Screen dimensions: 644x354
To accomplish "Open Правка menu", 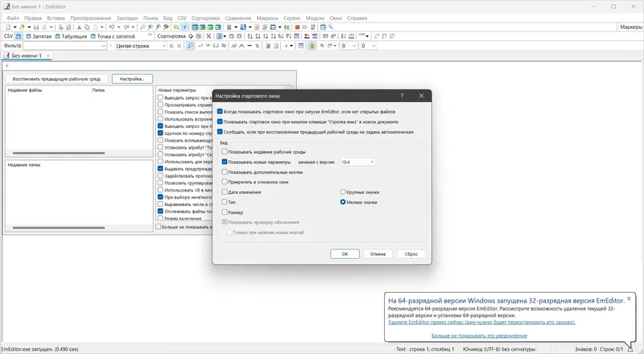I will [x=33, y=18].
